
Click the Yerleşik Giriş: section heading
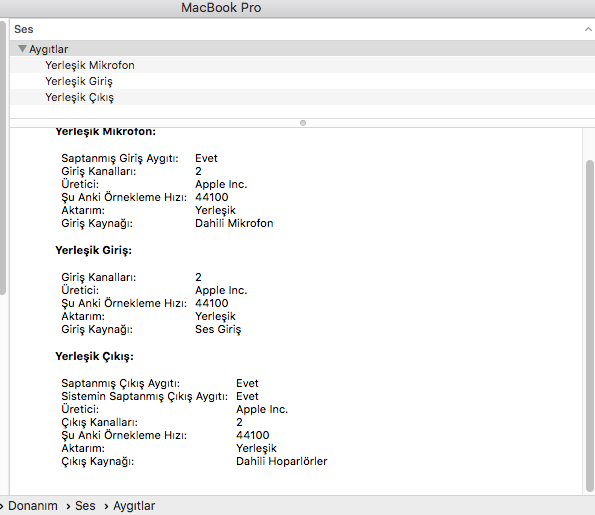click(93, 250)
